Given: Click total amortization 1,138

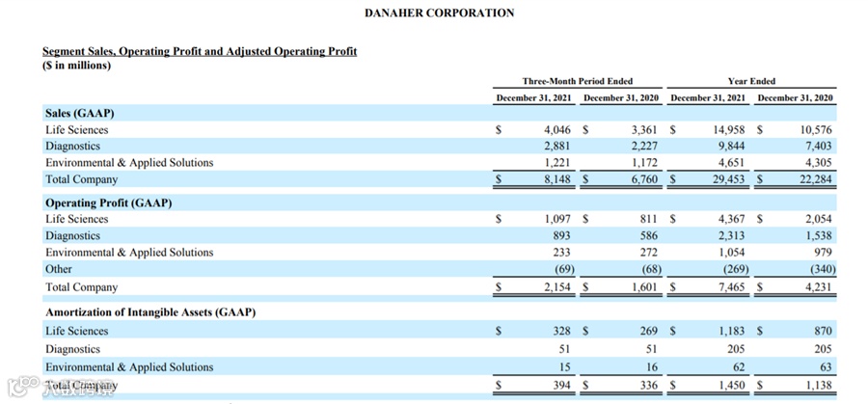Looking at the screenshot, I should [x=819, y=385].
